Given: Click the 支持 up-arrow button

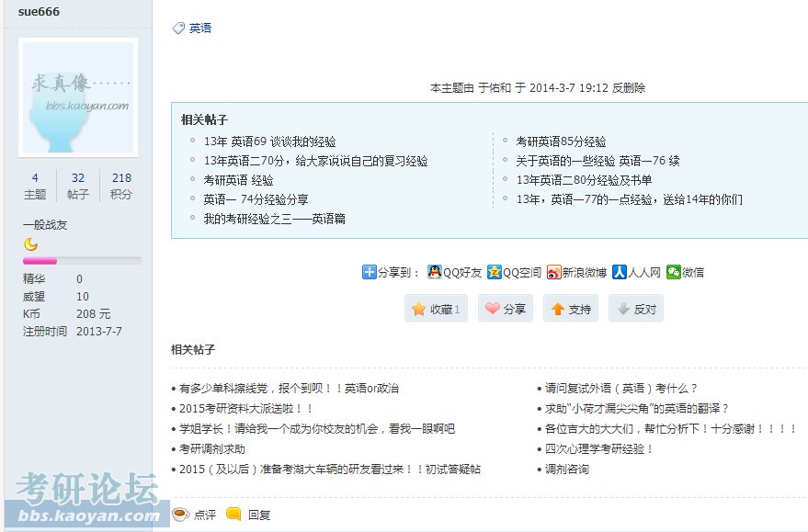Looking at the screenshot, I should point(571,309).
